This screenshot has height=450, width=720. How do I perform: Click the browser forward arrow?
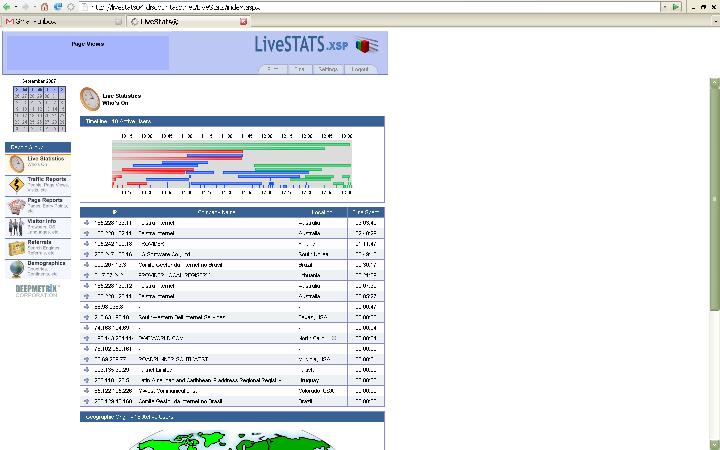pos(26,7)
